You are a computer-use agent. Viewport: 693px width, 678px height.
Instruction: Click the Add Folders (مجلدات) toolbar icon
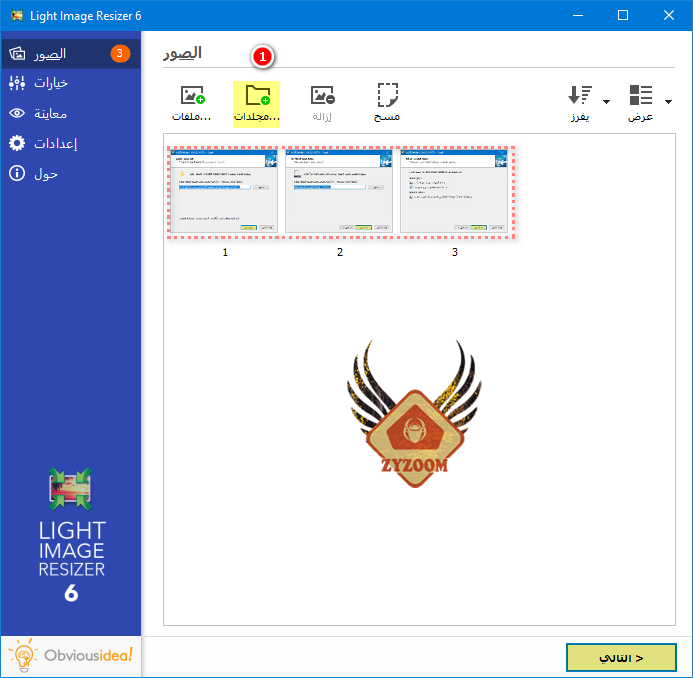tap(257, 95)
